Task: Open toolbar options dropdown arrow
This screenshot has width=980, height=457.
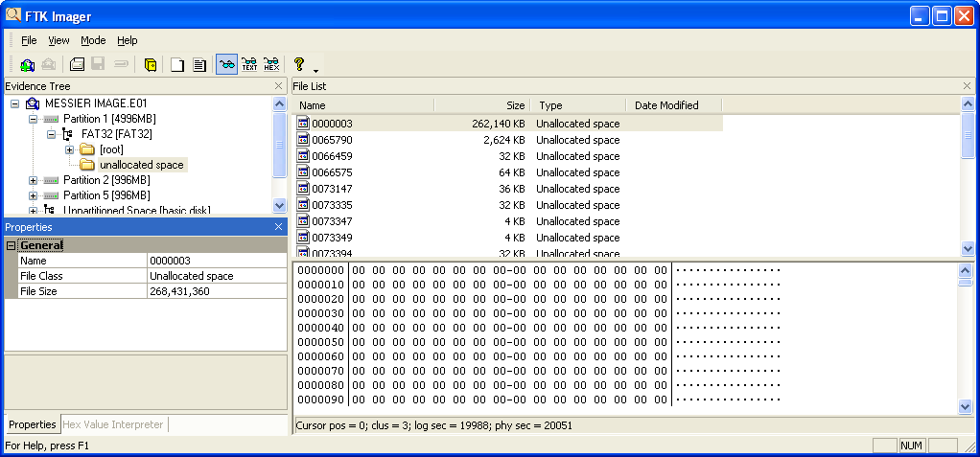Action: [316, 70]
